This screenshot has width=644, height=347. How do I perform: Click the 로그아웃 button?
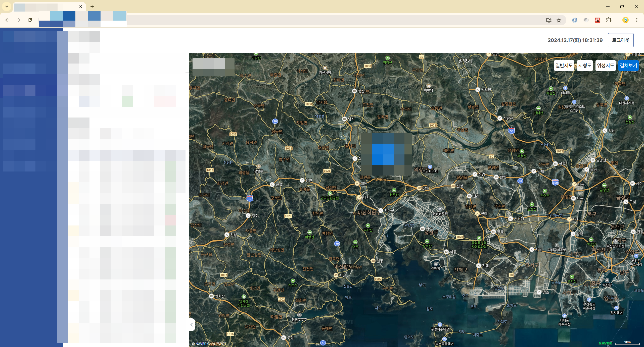coord(620,40)
